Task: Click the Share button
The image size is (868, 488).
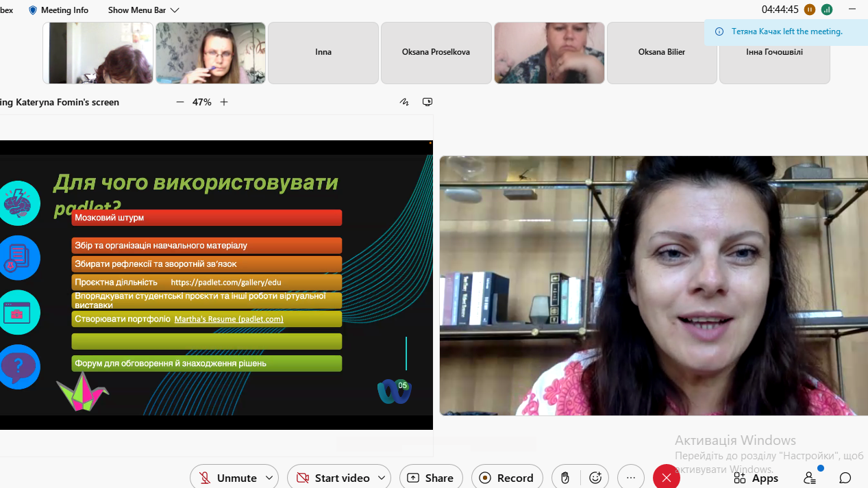Action: point(430,478)
